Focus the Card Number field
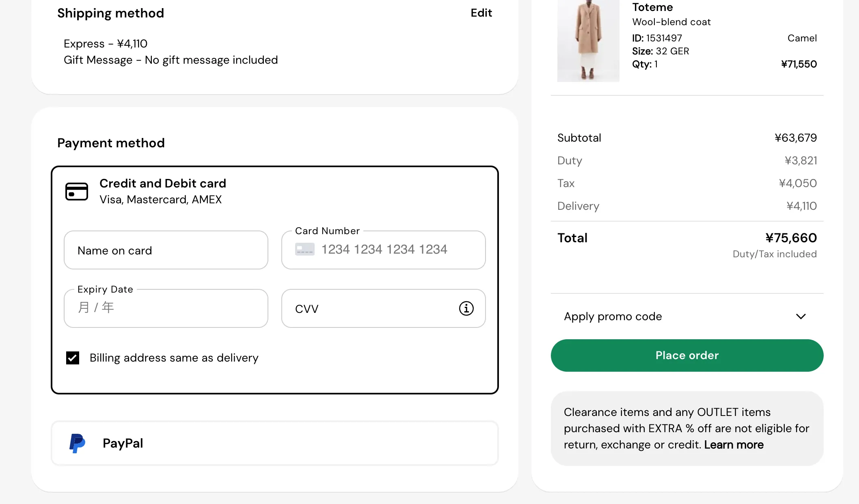 pyautogui.click(x=384, y=250)
